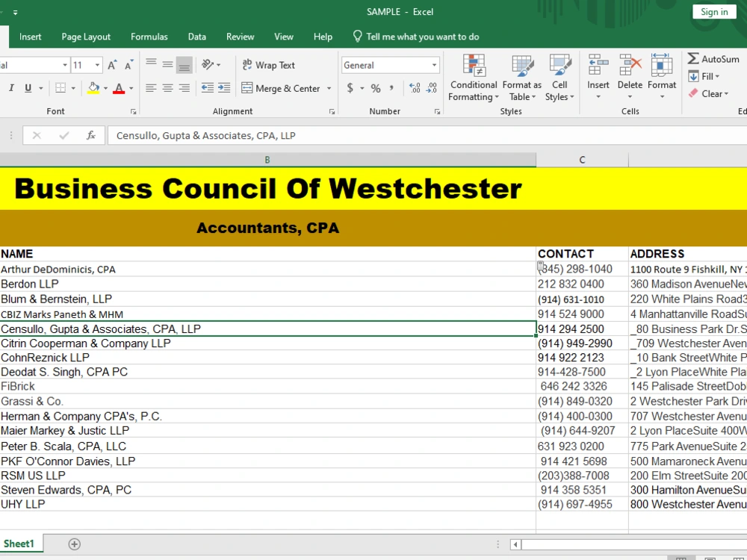The image size is (747, 560).
Task: Select cell Berdon LLP
Action: 267,284
